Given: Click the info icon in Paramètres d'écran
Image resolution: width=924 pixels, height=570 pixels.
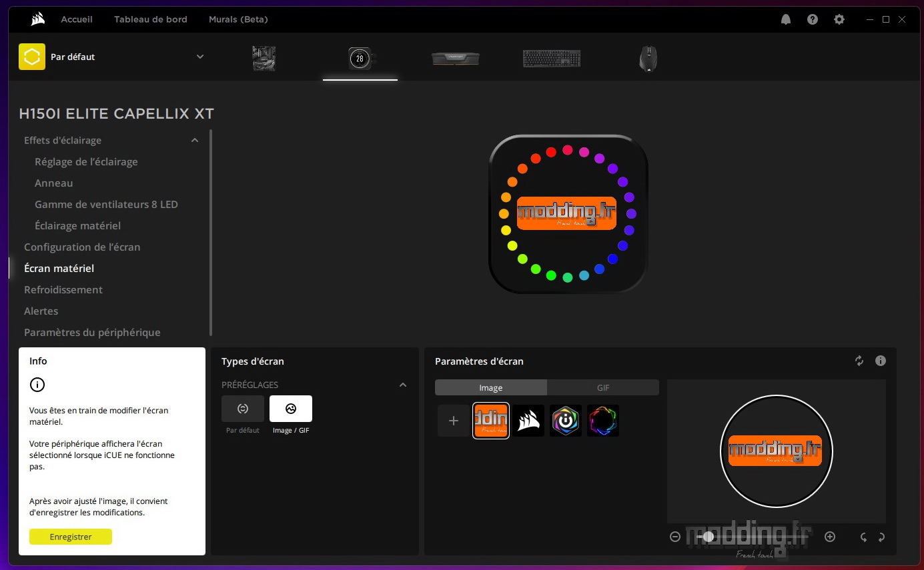Looking at the screenshot, I should click(x=881, y=361).
